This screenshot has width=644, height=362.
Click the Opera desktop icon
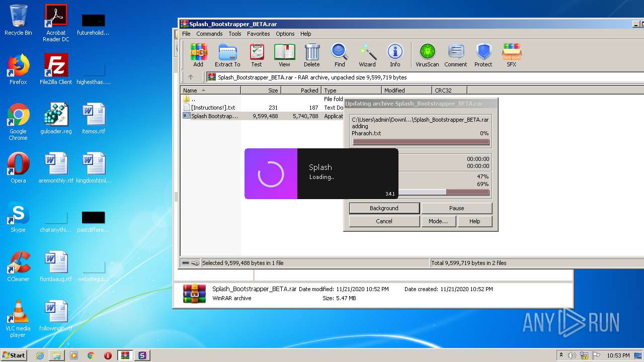(x=18, y=168)
